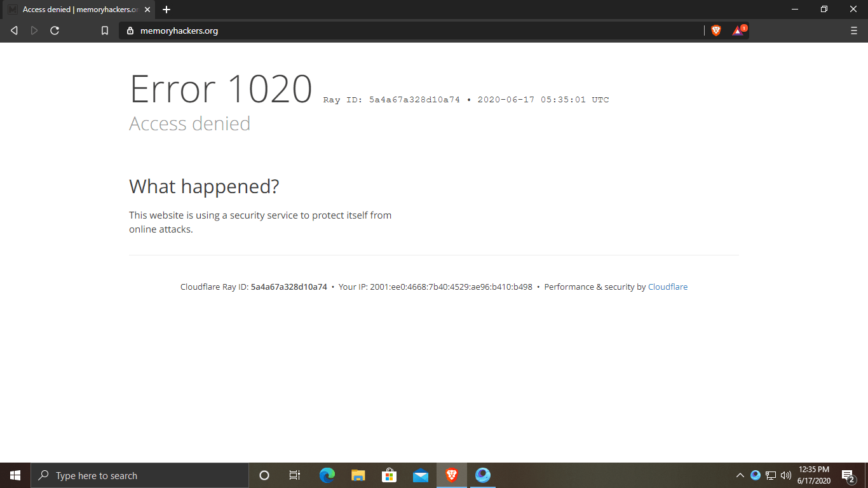
Task: Open the Brave hamburger menu
Action: pos(853,30)
